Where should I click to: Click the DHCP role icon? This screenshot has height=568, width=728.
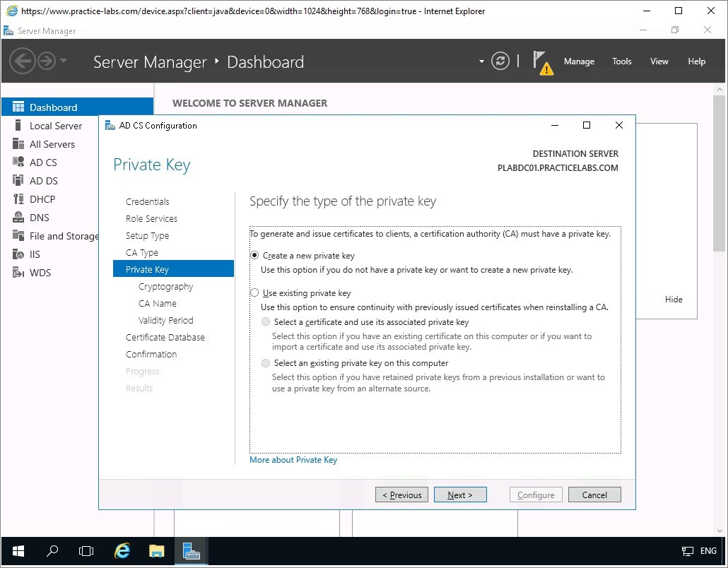click(18, 199)
